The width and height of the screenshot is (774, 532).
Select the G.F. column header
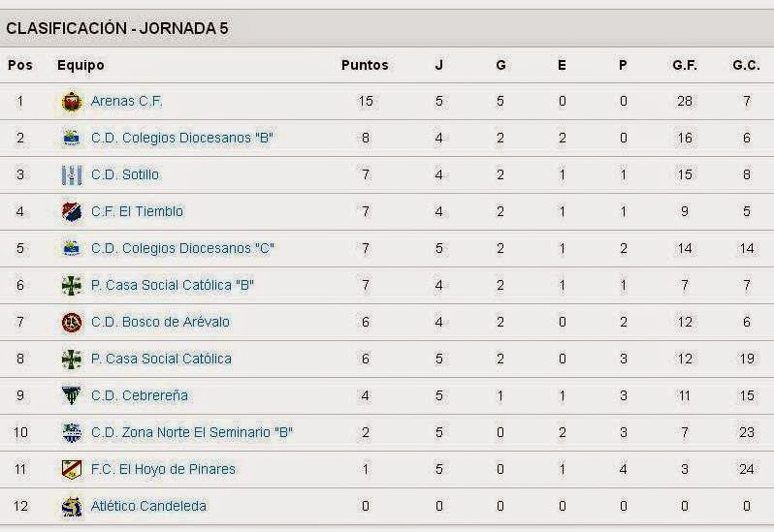(x=685, y=65)
